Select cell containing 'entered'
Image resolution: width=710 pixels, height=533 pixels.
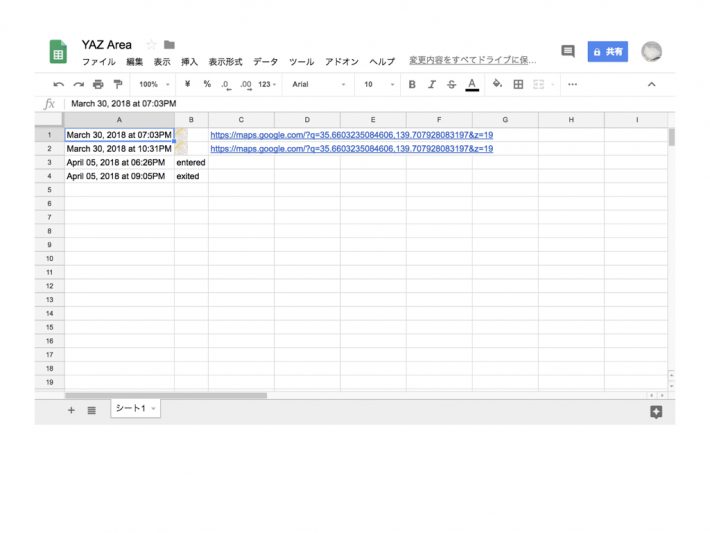point(190,162)
